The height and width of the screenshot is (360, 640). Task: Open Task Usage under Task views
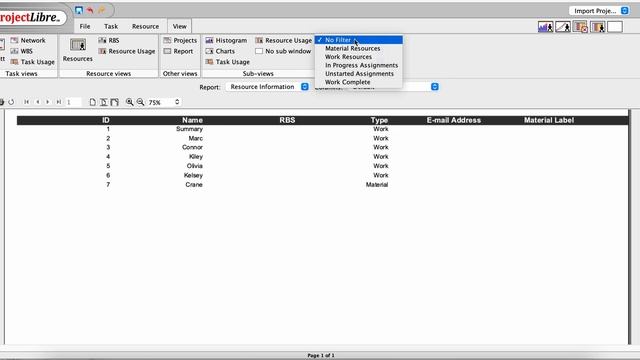tap(33, 62)
